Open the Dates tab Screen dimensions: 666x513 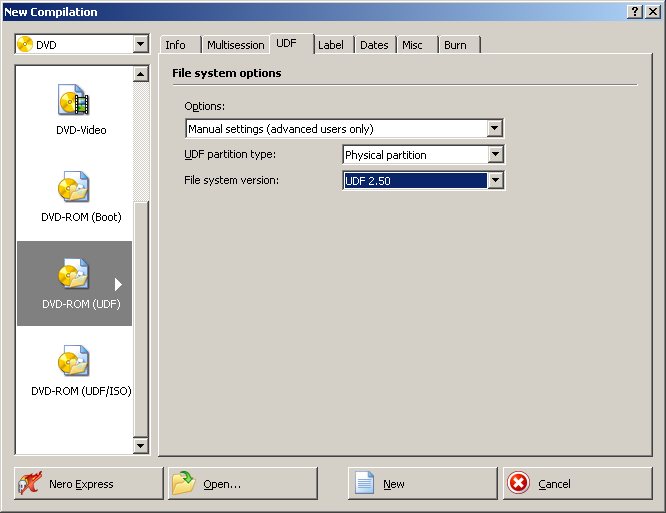[x=375, y=45]
